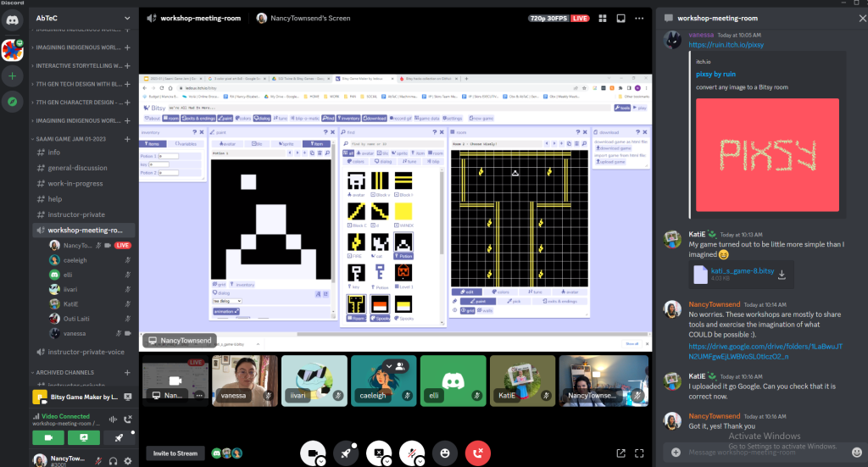The image size is (868, 467).
Task: Switch to grid view layout icon
Action: [x=603, y=18]
